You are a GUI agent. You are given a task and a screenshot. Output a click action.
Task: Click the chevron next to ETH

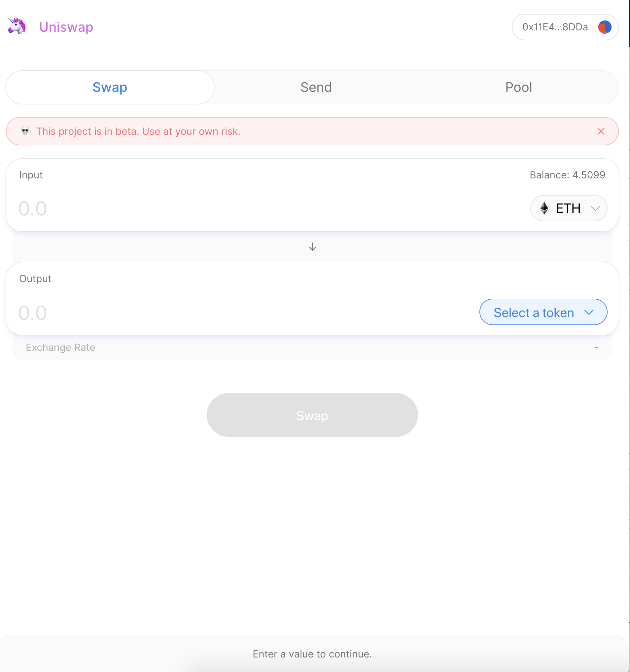595,208
